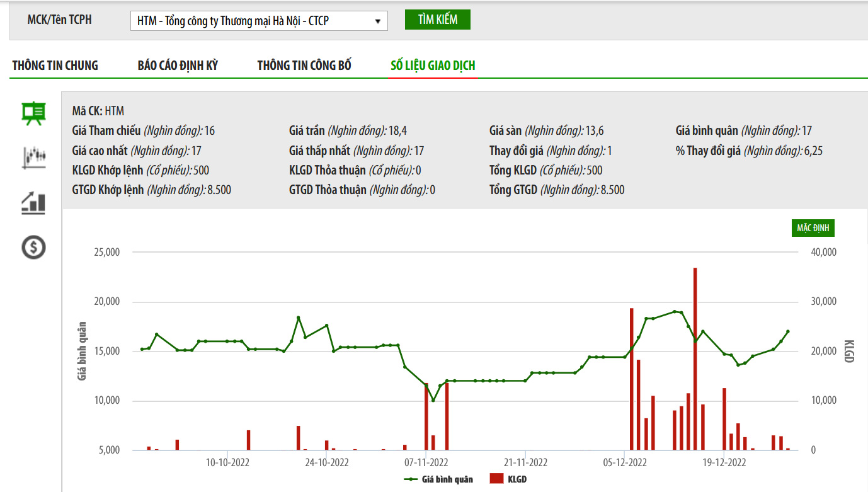Click the tallest red volume bar
868x492 pixels.
click(x=695, y=359)
